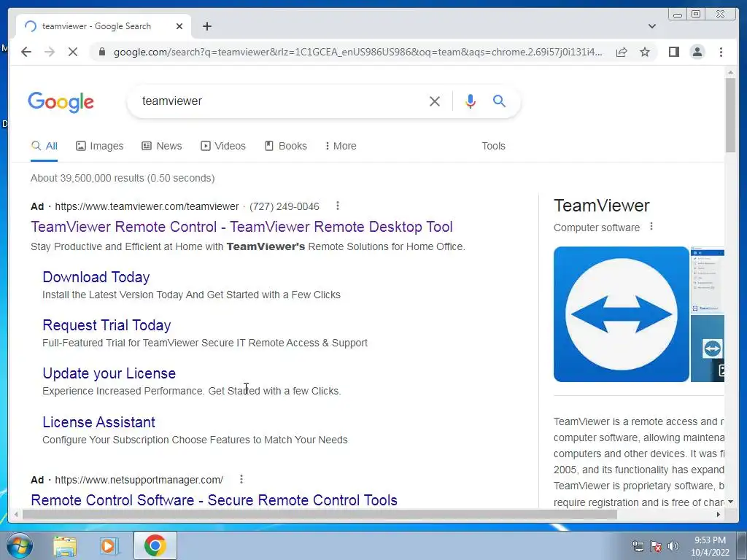Click the ad phone number (727) 249-0046
The height and width of the screenshot is (560, 747).
point(285,206)
